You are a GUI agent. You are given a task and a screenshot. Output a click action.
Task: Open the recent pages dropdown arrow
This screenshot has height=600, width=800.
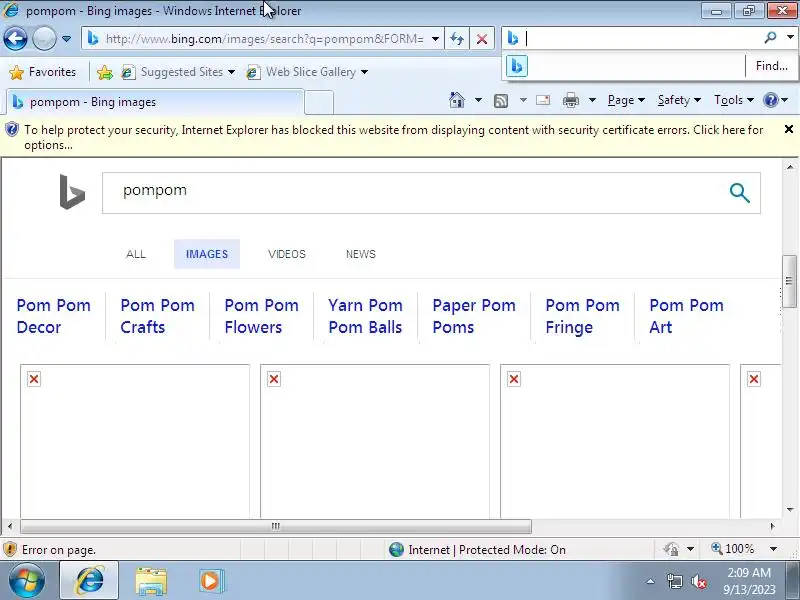(66, 39)
